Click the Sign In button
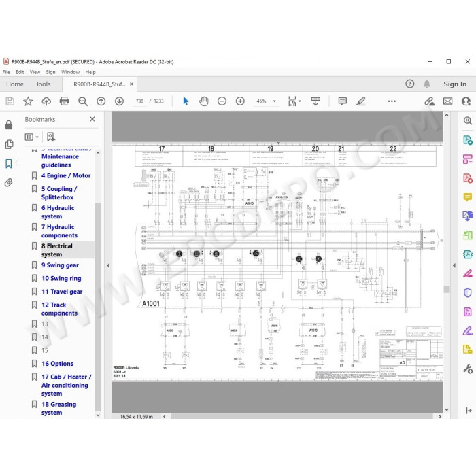 pos(455,84)
